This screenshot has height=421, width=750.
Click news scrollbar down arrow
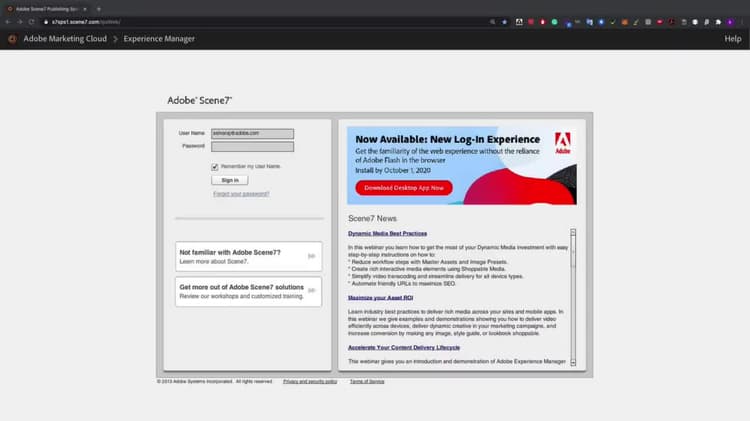[573, 363]
